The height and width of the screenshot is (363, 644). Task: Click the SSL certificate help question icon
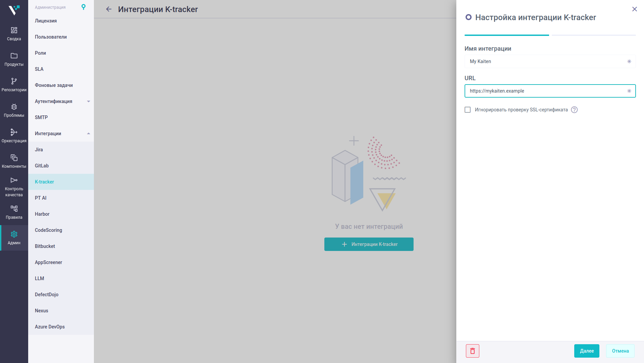click(574, 110)
